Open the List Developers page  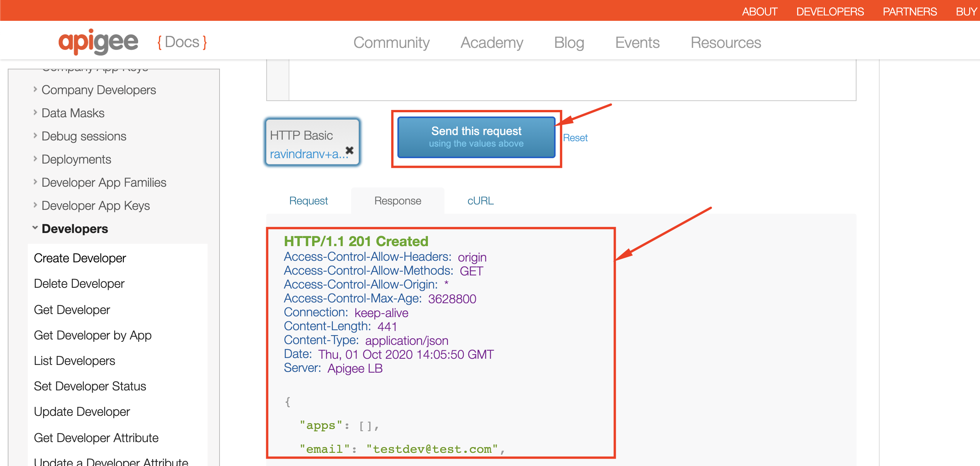pos(74,361)
